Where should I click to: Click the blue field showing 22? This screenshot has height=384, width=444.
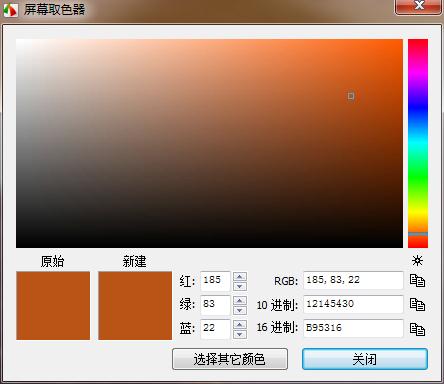pos(215,329)
